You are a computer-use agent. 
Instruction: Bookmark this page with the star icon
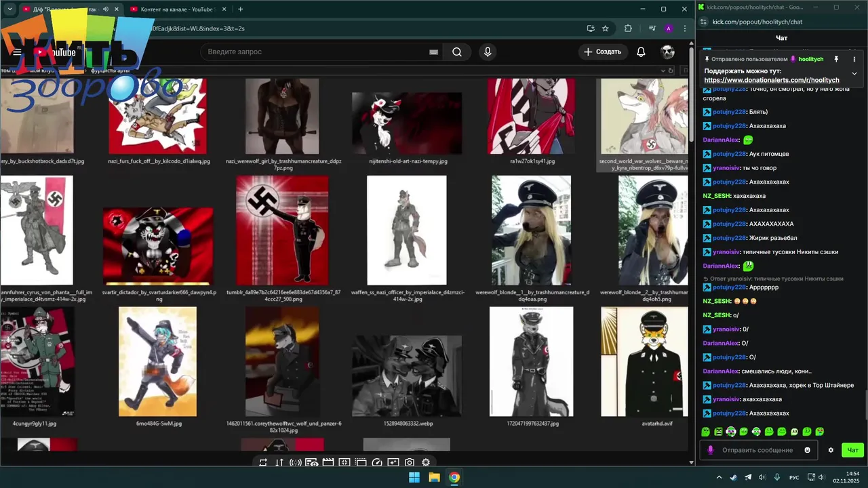pos(606,28)
